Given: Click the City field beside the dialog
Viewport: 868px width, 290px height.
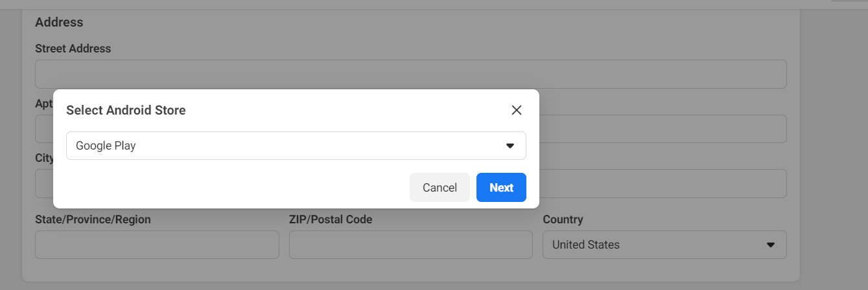Looking at the screenshot, I should point(663,183).
